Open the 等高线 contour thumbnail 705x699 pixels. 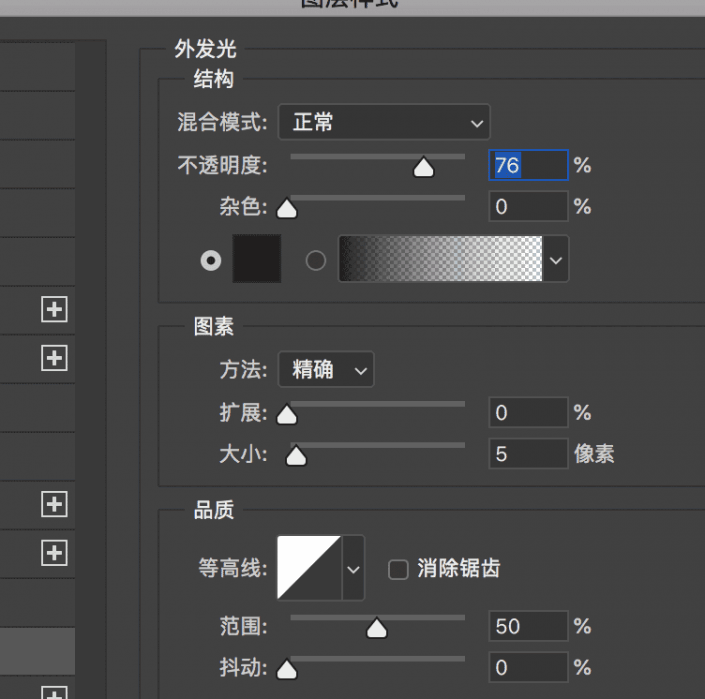(309, 567)
